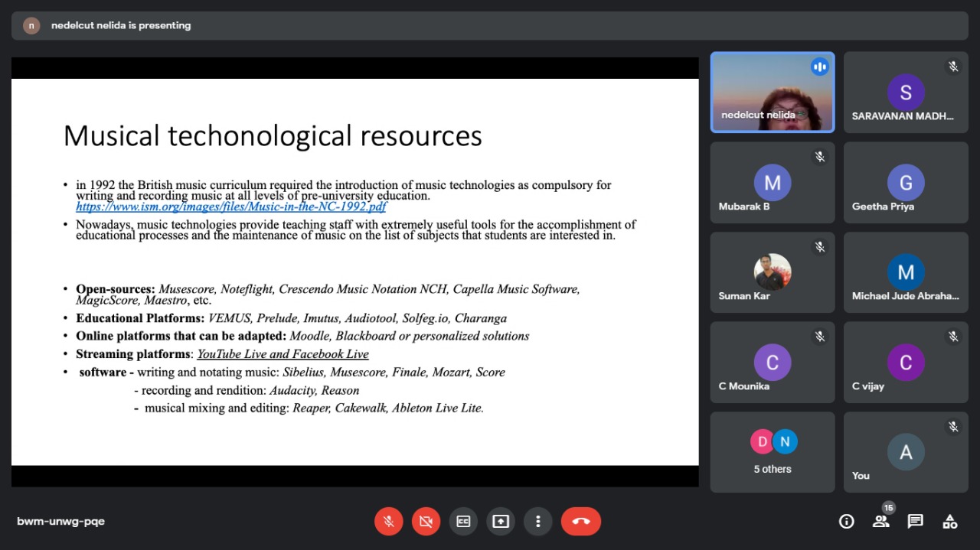Show the participants list with 15 people
Image resolution: width=980 pixels, height=550 pixels.
881,521
